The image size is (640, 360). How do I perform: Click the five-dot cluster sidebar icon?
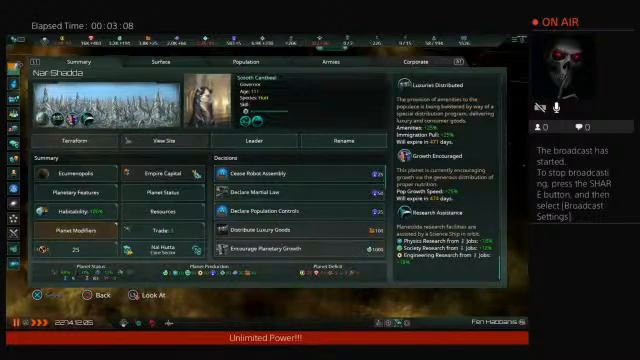[13, 218]
